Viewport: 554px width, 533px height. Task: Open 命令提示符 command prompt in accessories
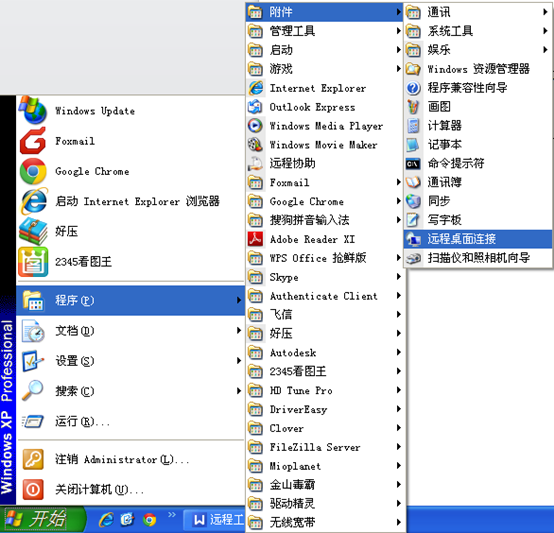click(478, 163)
